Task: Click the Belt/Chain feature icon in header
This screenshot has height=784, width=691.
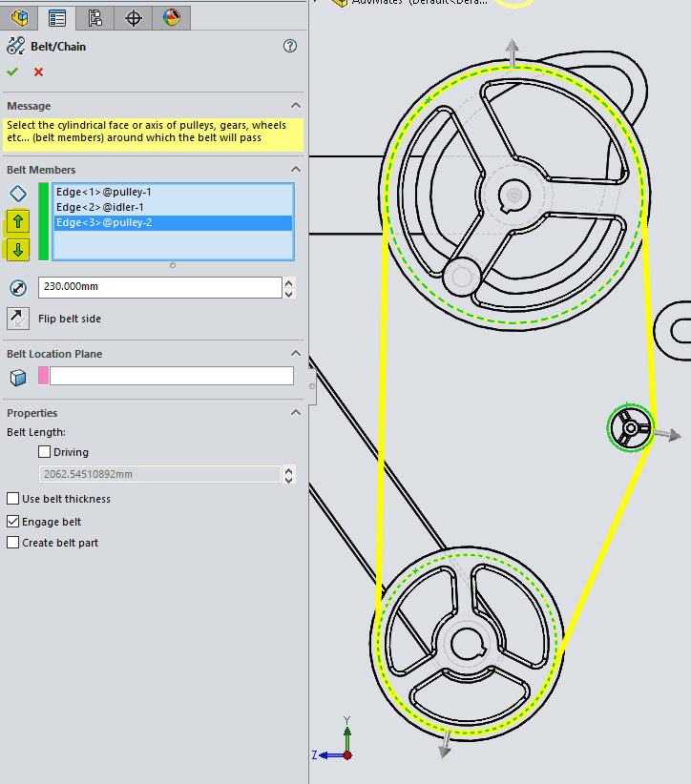Action: click(x=15, y=46)
